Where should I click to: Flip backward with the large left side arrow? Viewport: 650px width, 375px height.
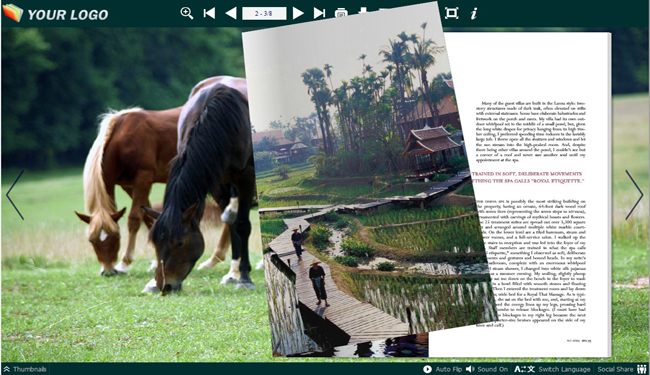[15, 195]
